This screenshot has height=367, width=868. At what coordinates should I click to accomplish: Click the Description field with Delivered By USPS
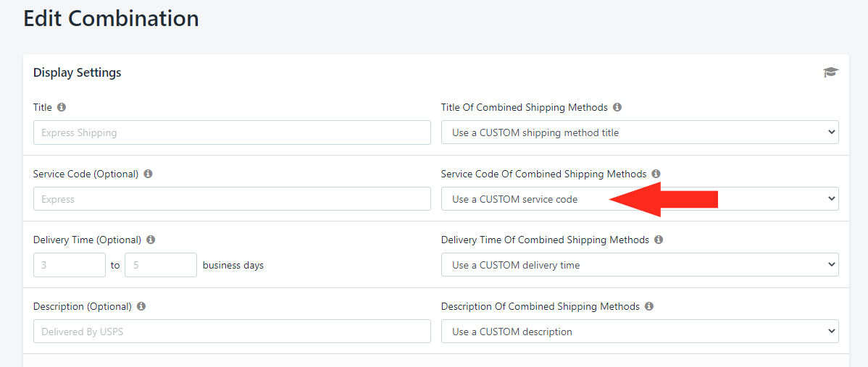(x=232, y=332)
